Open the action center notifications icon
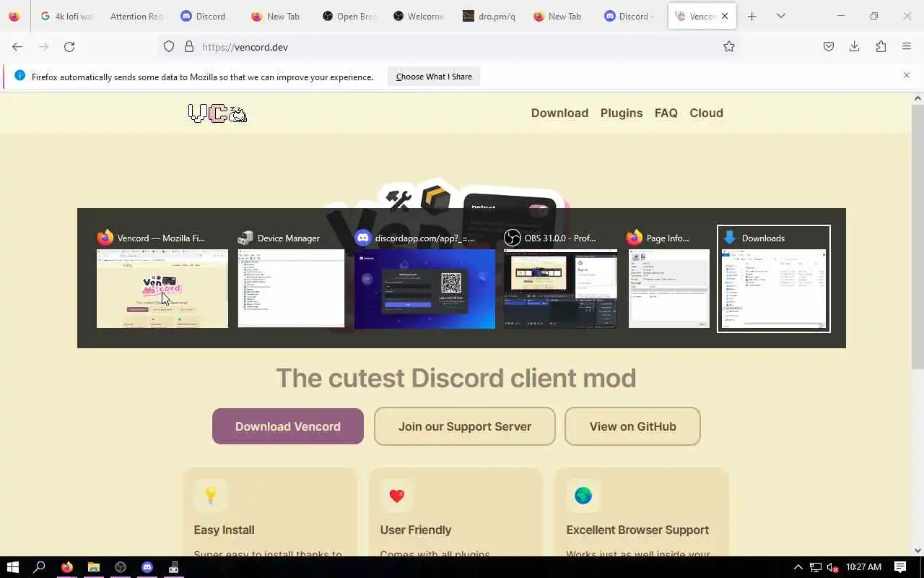This screenshot has width=924, height=578. click(900, 567)
